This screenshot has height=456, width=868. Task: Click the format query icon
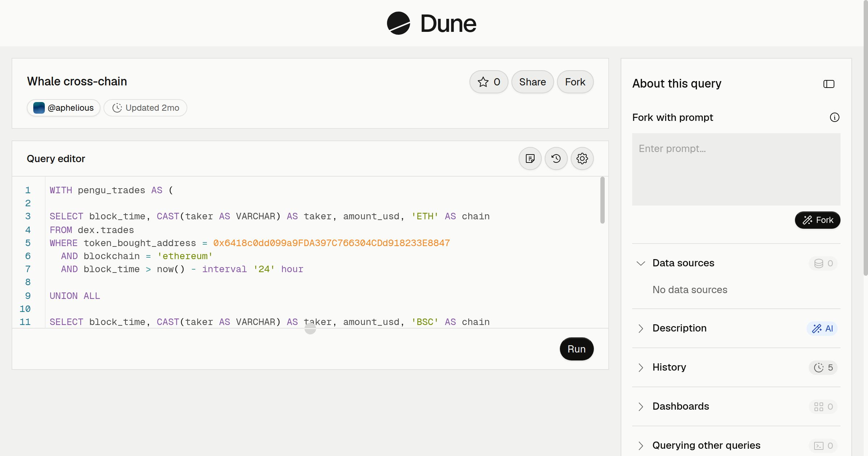(x=530, y=159)
